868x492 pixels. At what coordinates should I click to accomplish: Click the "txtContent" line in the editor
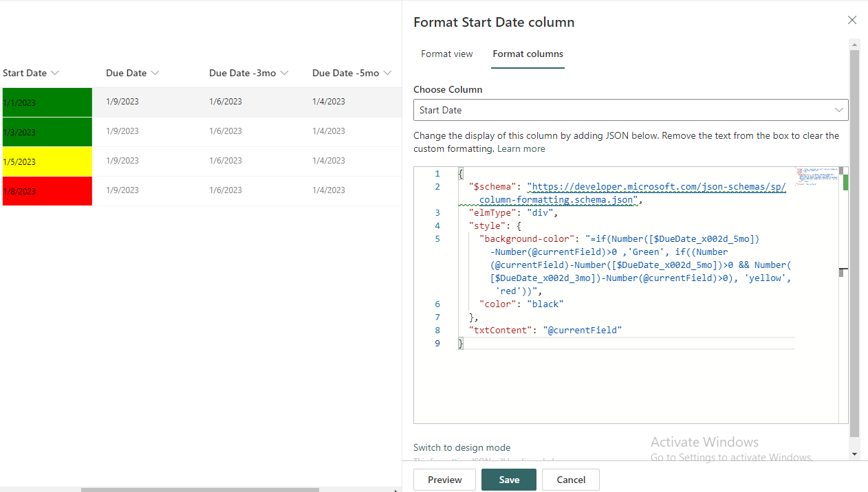tap(545, 330)
